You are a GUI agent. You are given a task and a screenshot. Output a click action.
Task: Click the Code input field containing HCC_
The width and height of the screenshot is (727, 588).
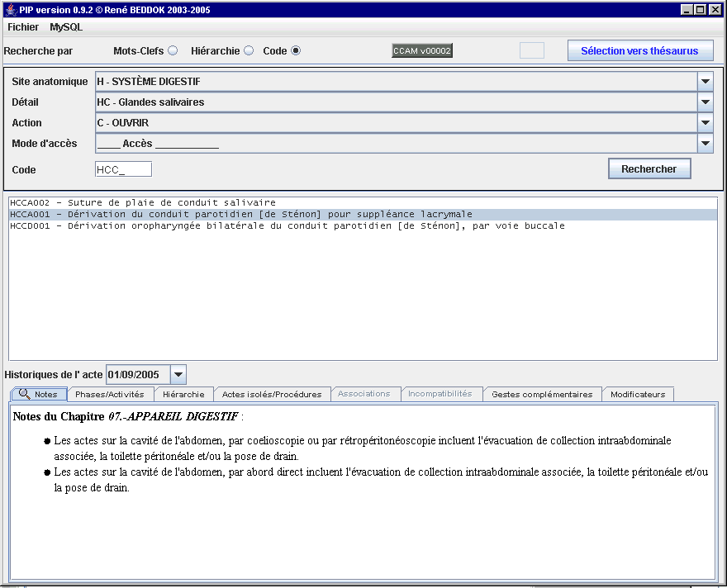point(123,169)
